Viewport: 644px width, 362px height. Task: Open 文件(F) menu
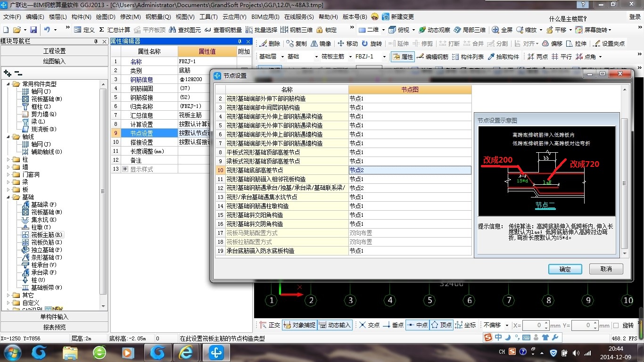tap(12, 16)
